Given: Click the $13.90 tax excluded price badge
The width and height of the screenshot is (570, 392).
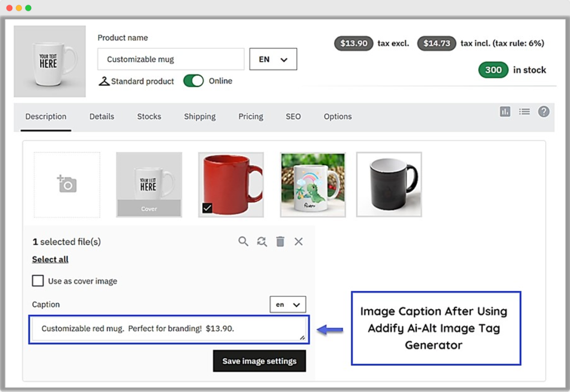Looking at the screenshot, I should point(353,43).
